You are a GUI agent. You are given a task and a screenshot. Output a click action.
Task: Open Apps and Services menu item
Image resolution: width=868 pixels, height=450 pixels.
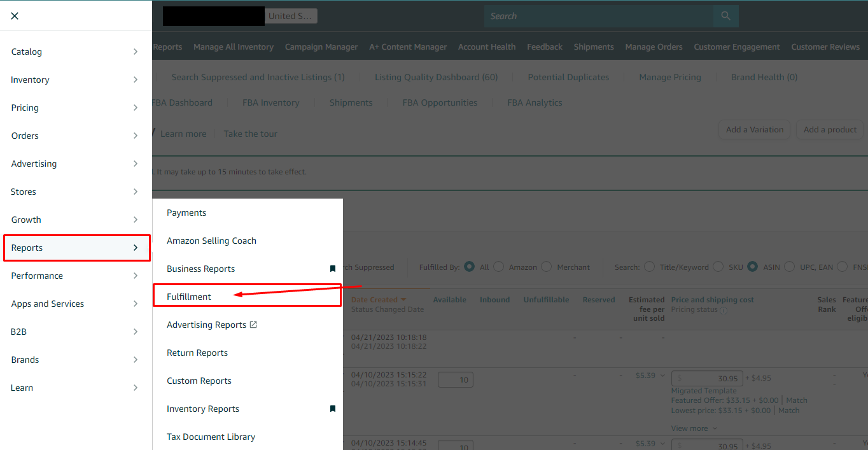(76, 304)
